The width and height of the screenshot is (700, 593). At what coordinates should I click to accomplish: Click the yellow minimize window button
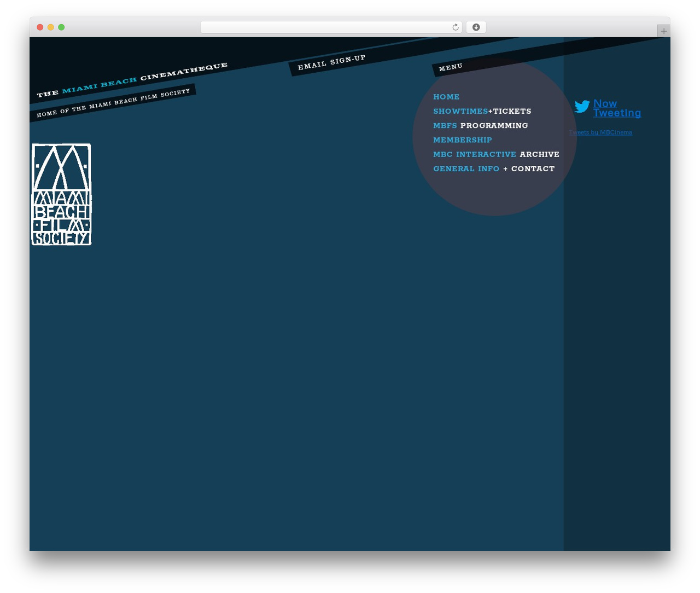pyautogui.click(x=51, y=27)
